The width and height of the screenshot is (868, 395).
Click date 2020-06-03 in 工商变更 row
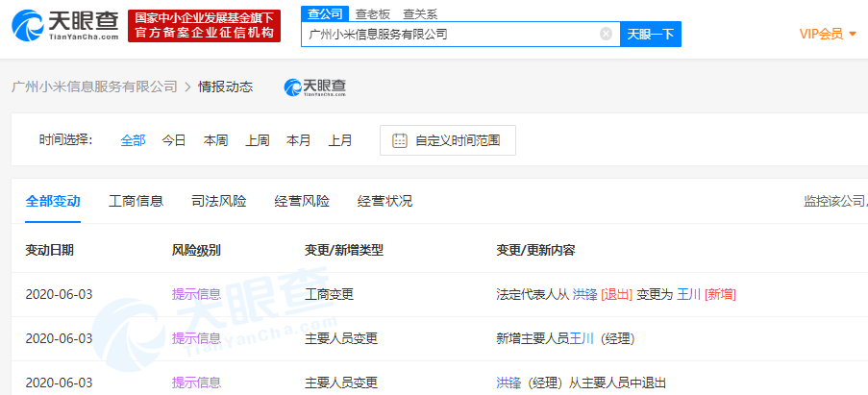tap(59, 294)
